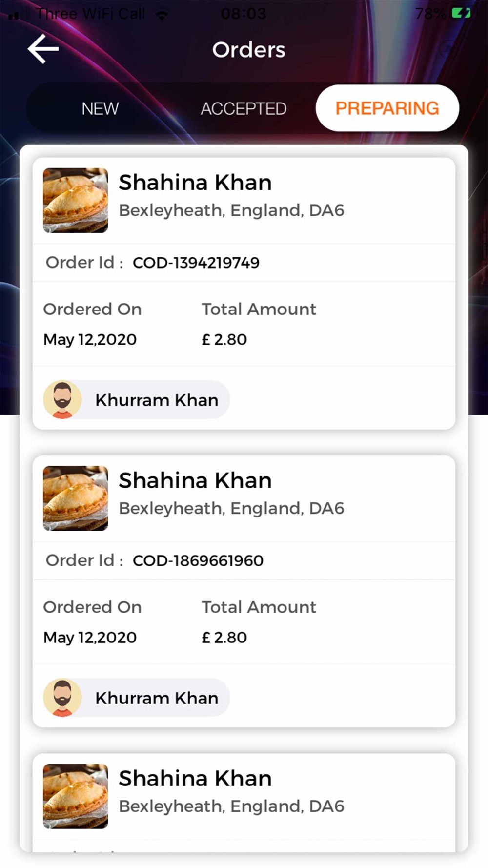The image size is (488, 868).
Task: Tap the Shahina Khan name in the bottom order
Action: point(195,778)
